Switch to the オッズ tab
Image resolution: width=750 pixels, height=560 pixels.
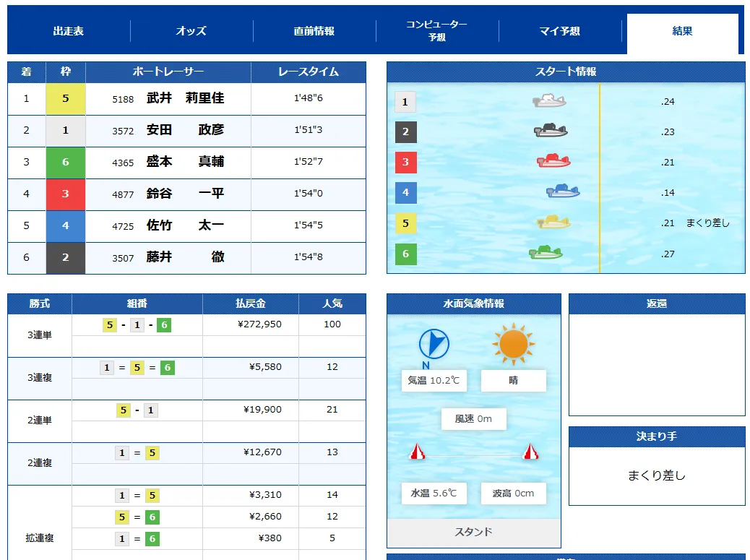coord(191,31)
